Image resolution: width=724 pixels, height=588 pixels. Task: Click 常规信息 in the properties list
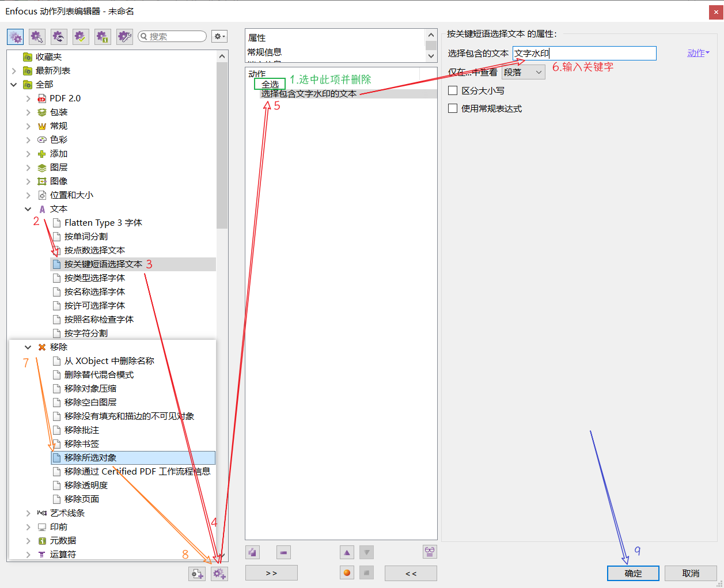[264, 52]
